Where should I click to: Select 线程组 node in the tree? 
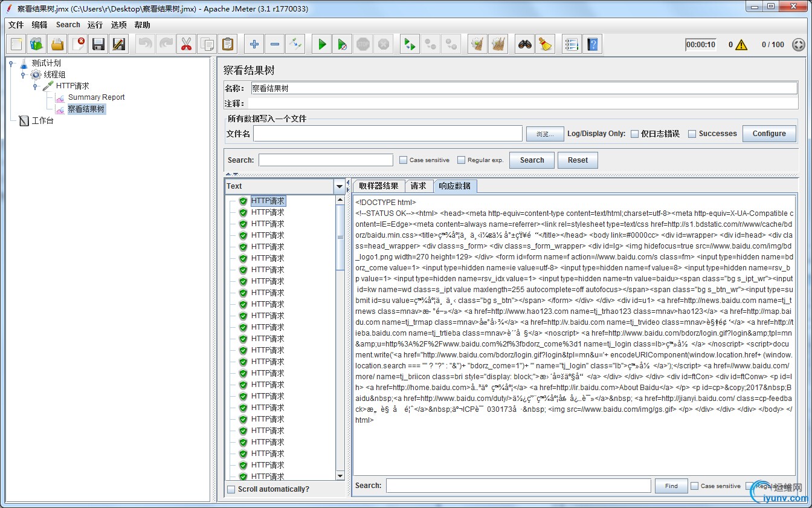coord(54,74)
